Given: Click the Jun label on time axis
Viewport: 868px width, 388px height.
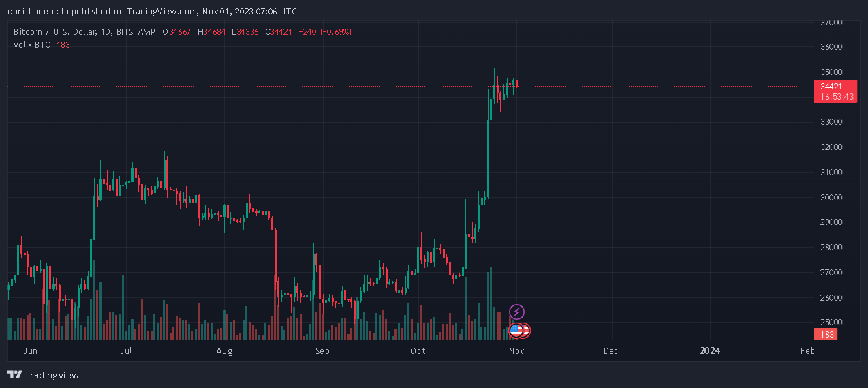Looking at the screenshot, I should pyautogui.click(x=29, y=350).
